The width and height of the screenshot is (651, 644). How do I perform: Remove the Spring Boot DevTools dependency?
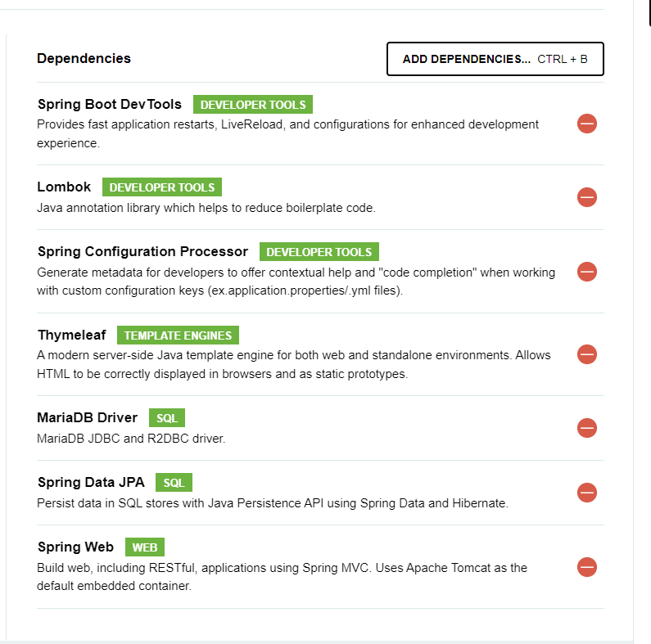[x=586, y=124]
